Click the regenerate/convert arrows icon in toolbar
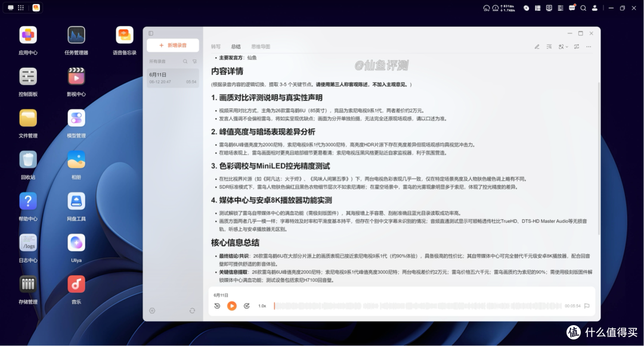Screen dimensions: 644x346 577,46
